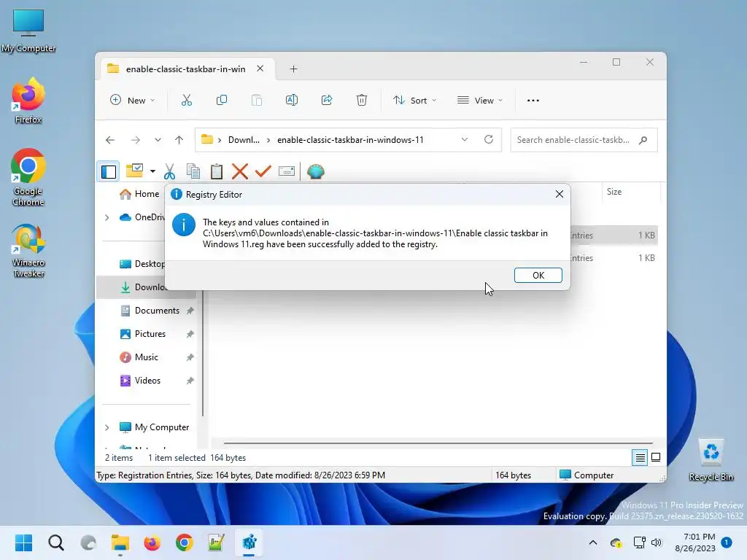Click the Registry Editor taskbar icon
The width and height of the screenshot is (747, 560).
pyautogui.click(x=249, y=542)
